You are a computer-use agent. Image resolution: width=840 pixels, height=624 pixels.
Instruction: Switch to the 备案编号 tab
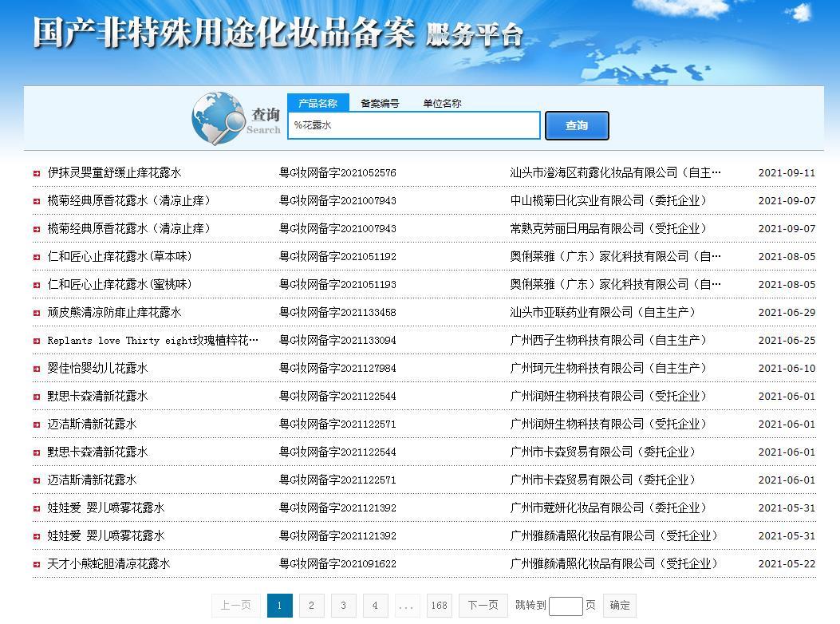(x=380, y=103)
